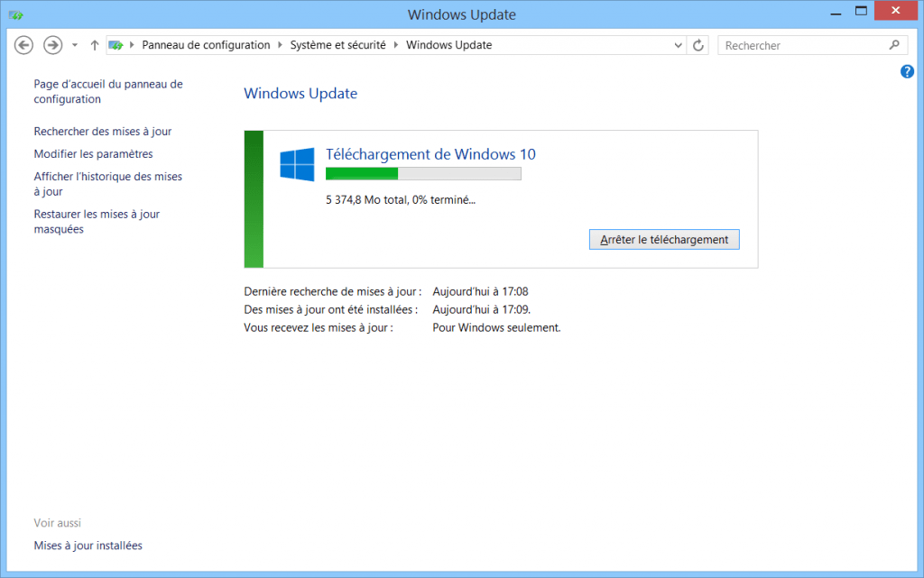Expand the chevron before Panneau de configuration
The height and width of the screenshot is (578, 924).
132,45
